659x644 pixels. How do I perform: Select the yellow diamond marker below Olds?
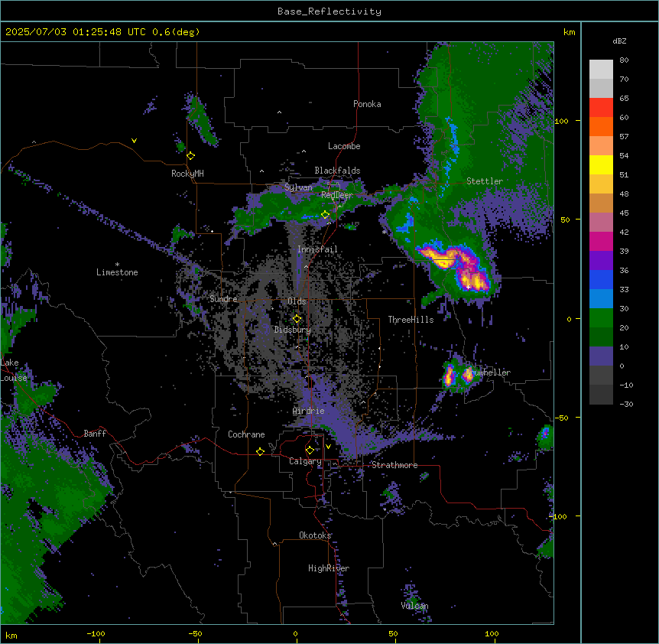297,319
